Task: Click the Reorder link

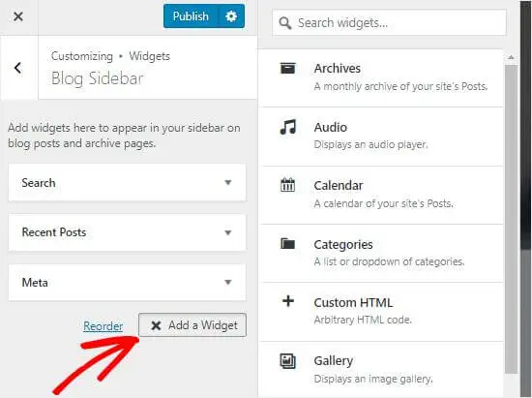Action: 103,326
